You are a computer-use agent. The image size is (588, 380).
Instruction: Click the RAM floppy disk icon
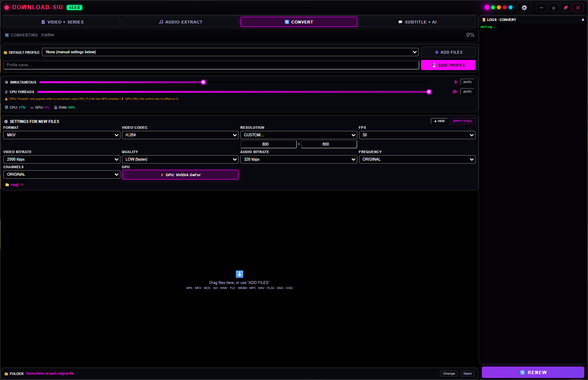point(56,107)
